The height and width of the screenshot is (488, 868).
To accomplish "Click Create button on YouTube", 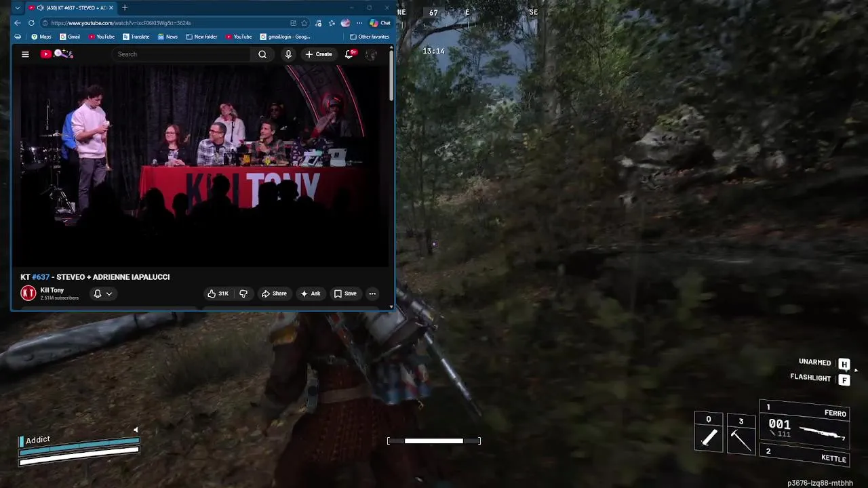I will pos(319,54).
